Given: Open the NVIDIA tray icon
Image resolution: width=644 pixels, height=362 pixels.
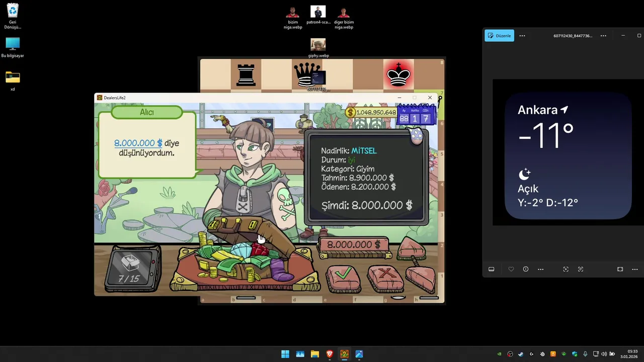Looking at the screenshot, I should point(499,354).
